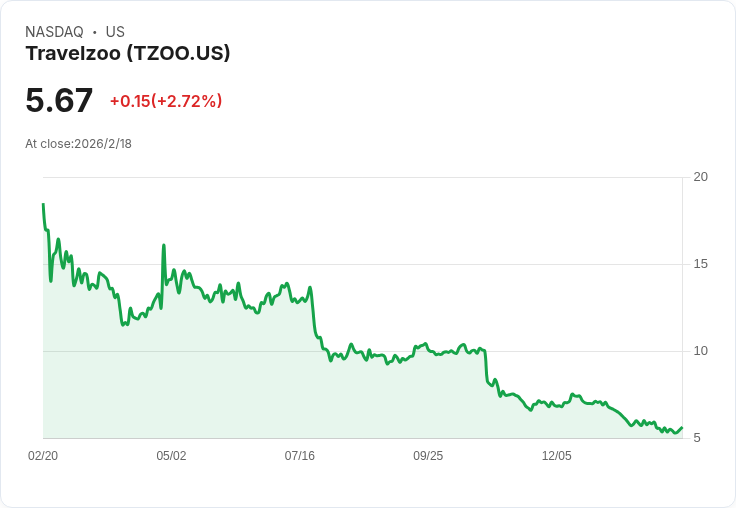Click the 5.67 current price
This screenshot has height=508, width=736.
59,100
